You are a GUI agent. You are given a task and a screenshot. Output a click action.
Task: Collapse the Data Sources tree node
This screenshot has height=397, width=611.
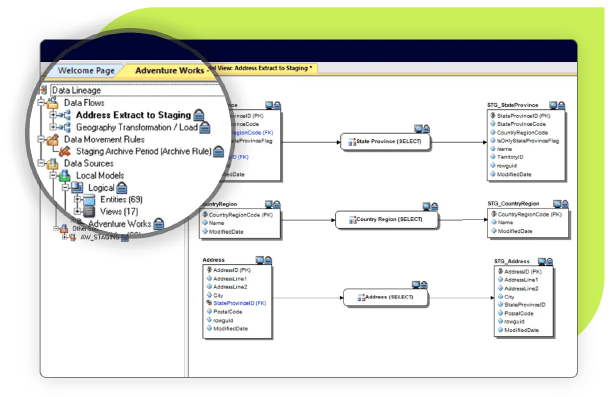(x=41, y=164)
